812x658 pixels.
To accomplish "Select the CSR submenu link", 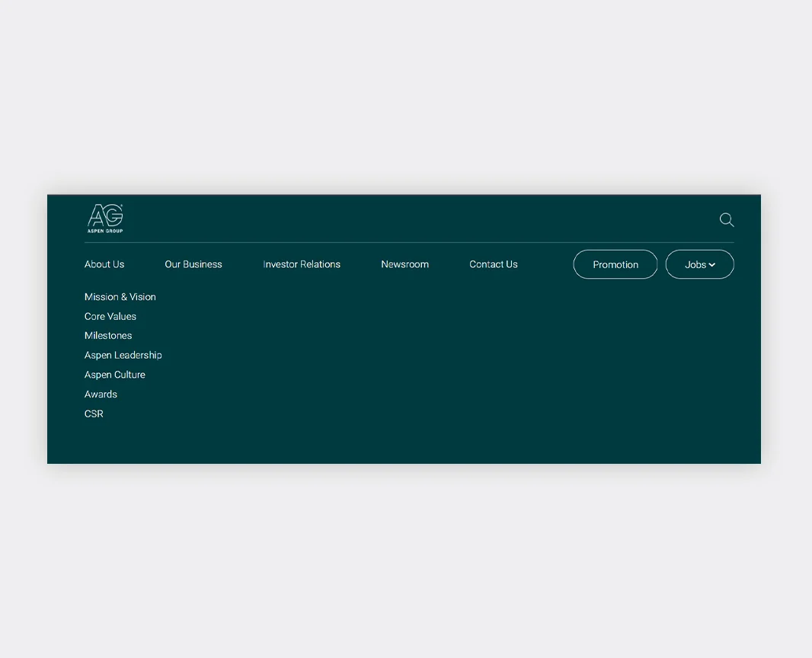I will 94,414.
